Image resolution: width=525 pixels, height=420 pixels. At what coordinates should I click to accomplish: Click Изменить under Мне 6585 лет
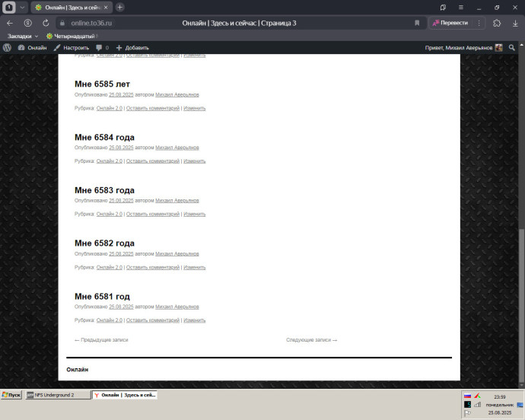pos(195,108)
